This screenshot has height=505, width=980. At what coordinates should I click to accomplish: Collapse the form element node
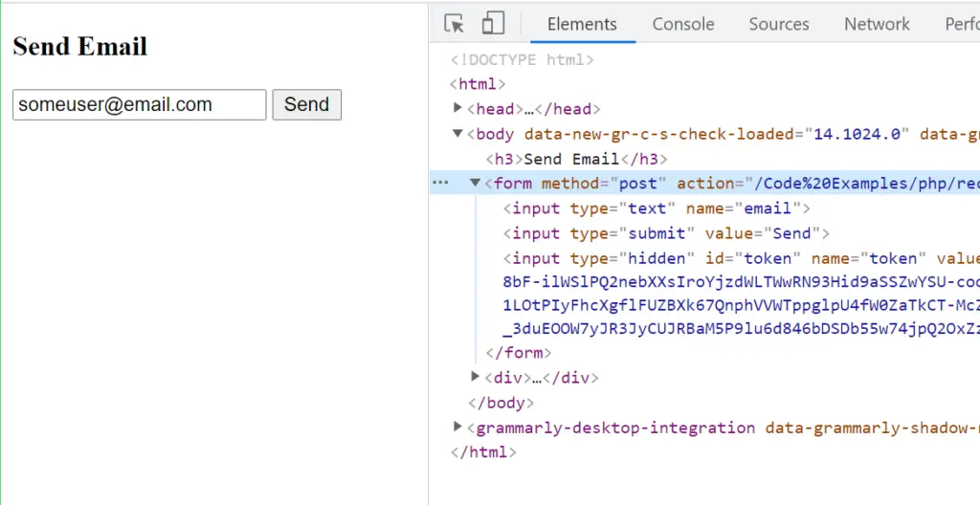(476, 183)
